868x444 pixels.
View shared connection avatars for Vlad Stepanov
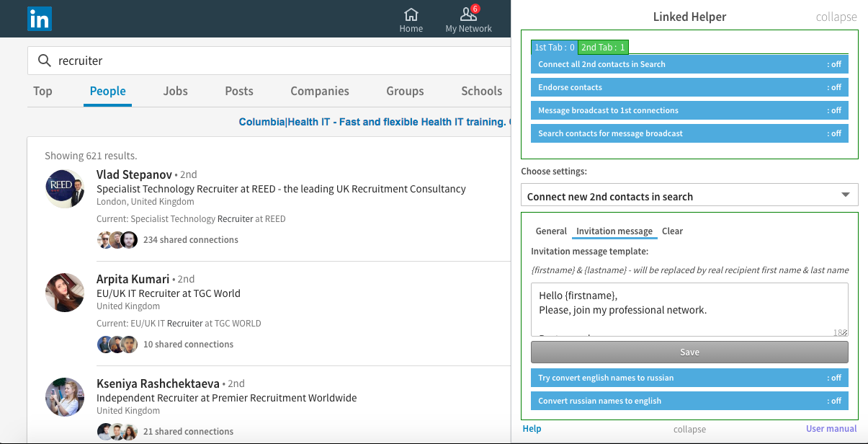(117, 240)
